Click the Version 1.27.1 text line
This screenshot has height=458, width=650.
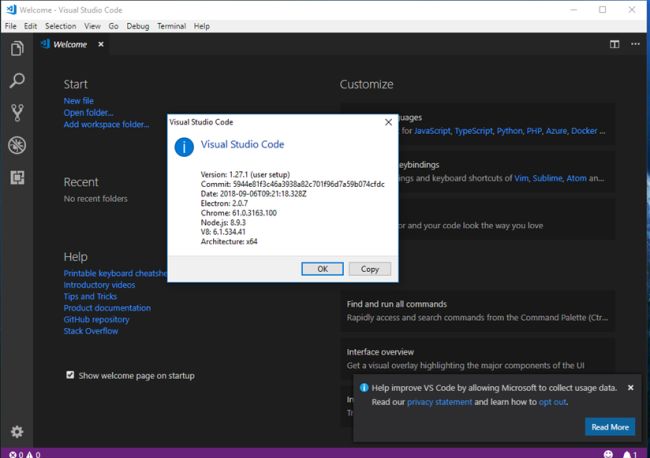pyautogui.click(x=245, y=174)
